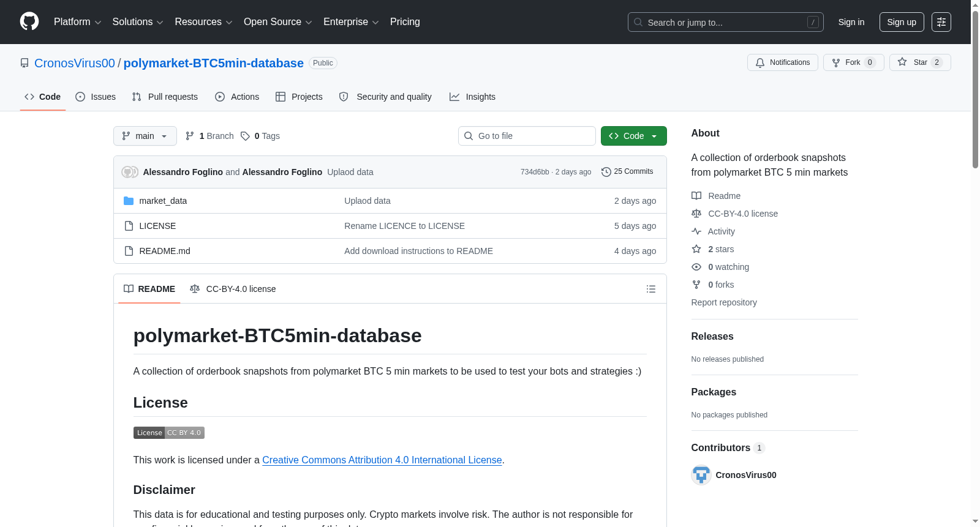This screenshot has height=527, width=980.
Task: Switch to CC-BY-4.0 license tab
Action: click(233, 289)
